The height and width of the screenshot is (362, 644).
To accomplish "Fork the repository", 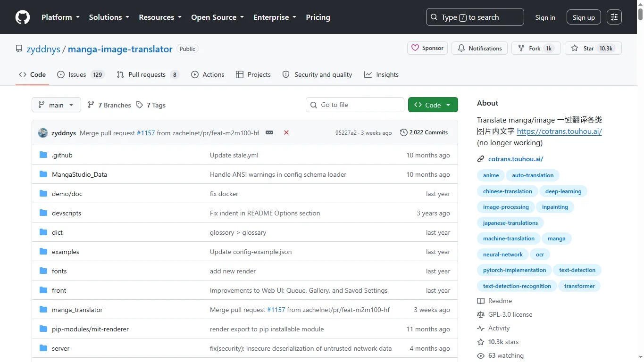I will pos(536,48).
